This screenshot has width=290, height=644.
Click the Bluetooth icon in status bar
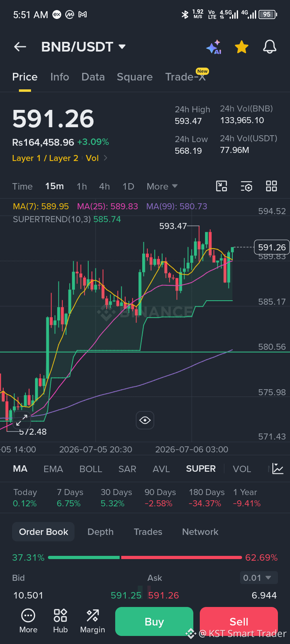click(x=185, y=14)
